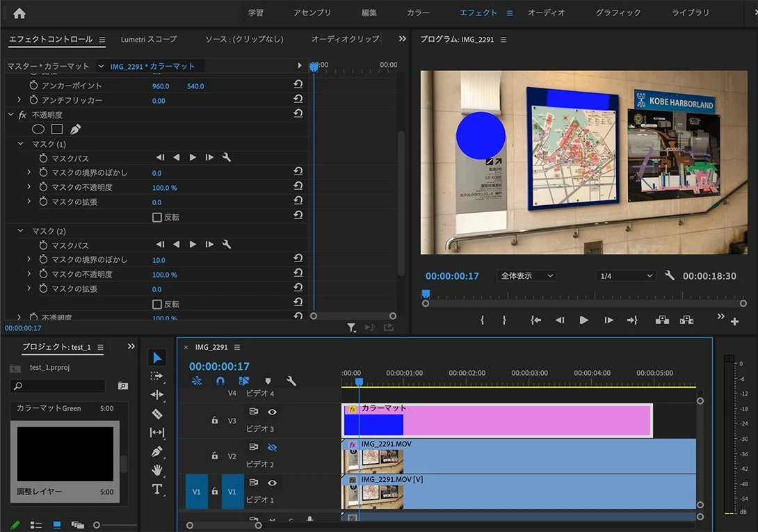Select the Ripple Edit tool

[157, 394]
